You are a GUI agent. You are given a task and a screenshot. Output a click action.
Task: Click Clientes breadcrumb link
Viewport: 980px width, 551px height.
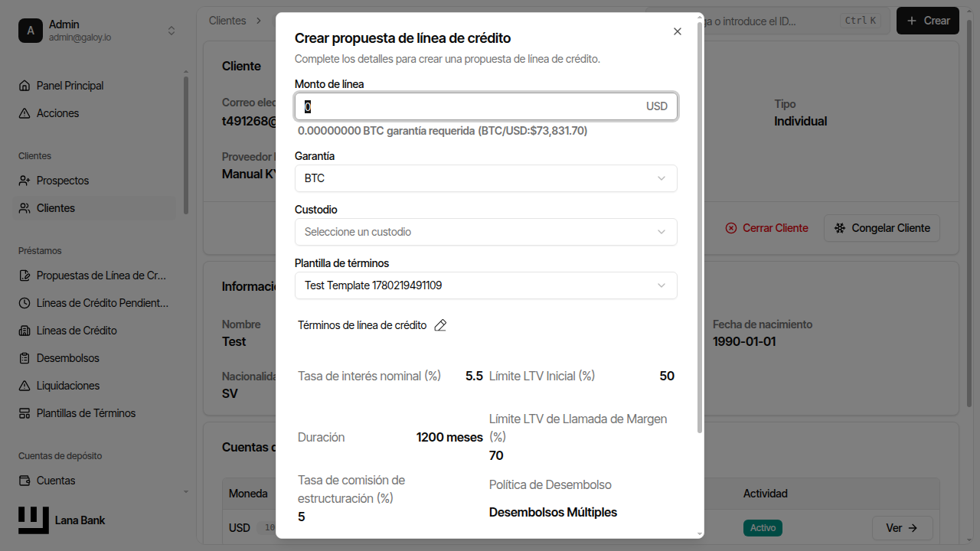tap(227, 21)
